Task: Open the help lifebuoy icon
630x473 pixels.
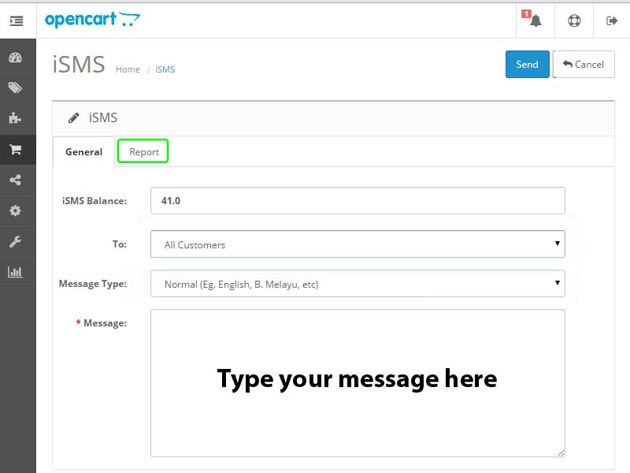Action: (x=574, y=20)
